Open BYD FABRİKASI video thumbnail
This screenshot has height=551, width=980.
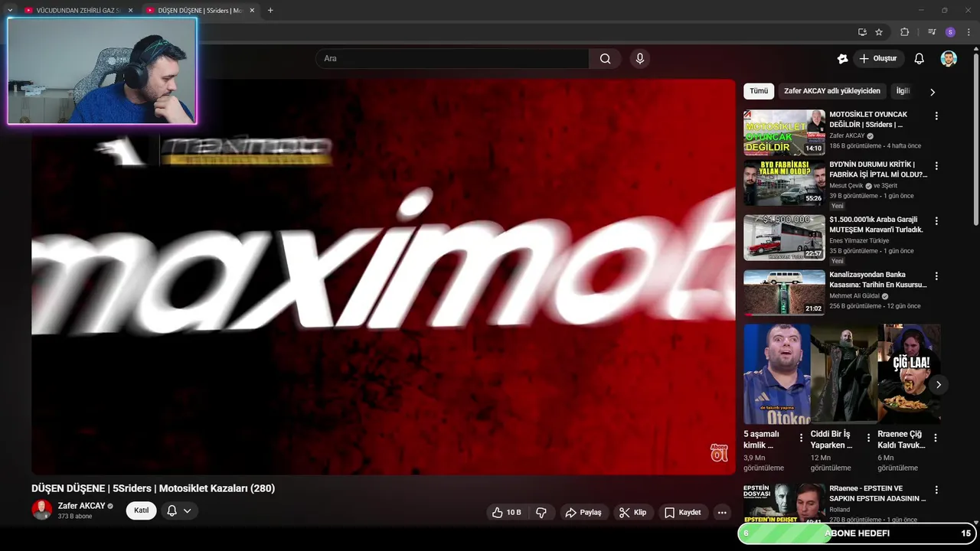pyautogui.click(x=784, y=183)
